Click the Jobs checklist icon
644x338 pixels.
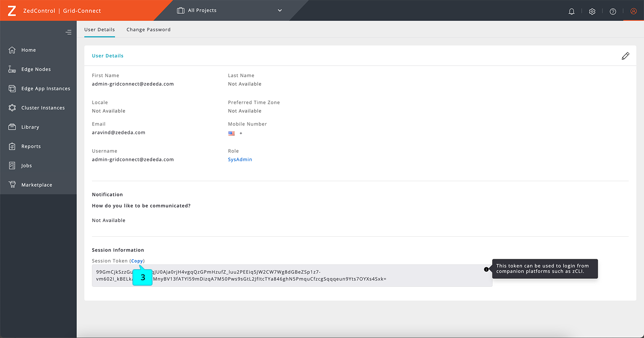(x=12, y=165)
